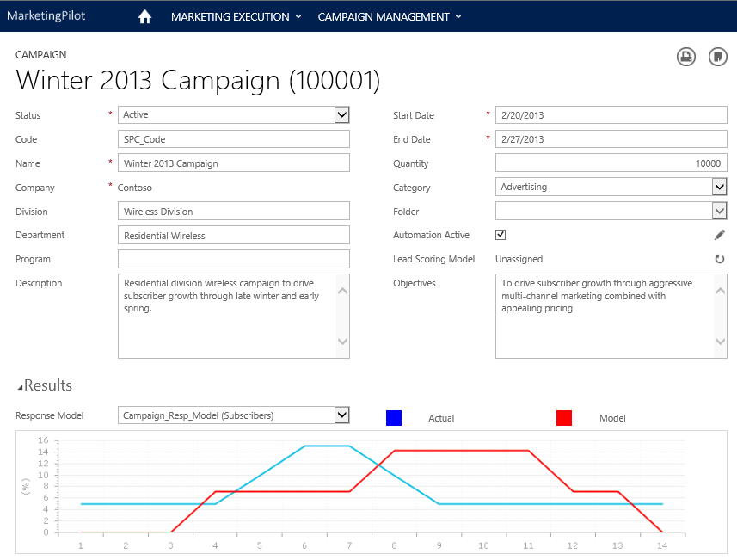
Task: Go to the Home icon in navbar
Action: [x=144, y=16]
